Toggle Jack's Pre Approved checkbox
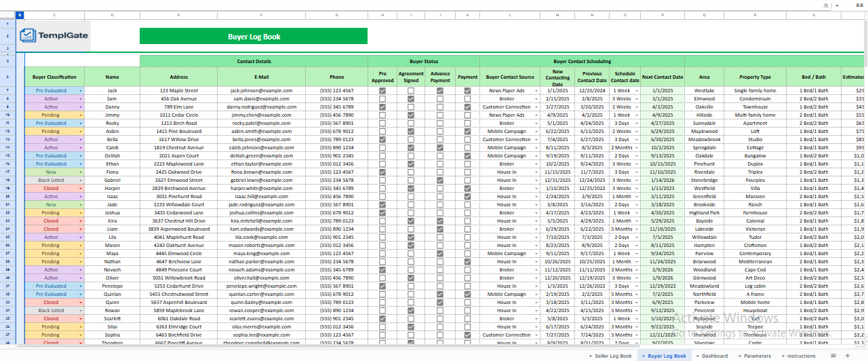Viewport: 868px width, 361px height. point(382,90)
